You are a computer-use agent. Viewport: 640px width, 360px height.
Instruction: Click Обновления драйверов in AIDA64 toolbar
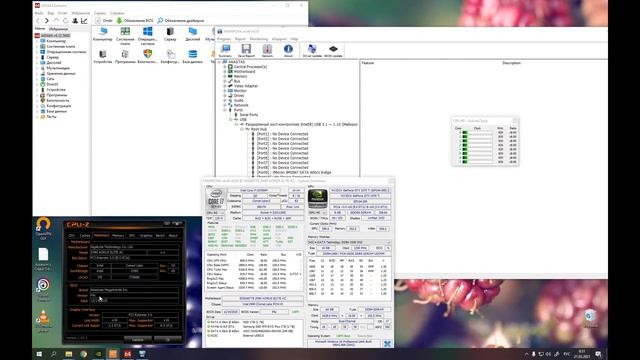click(x=181, y=20)
